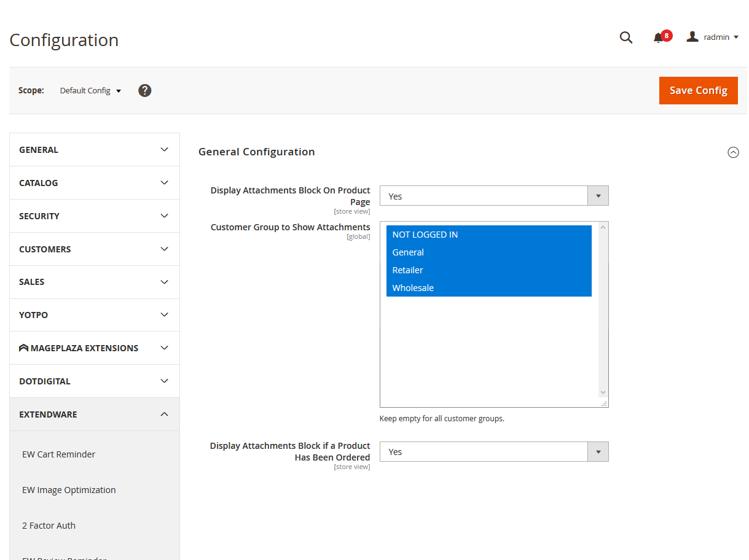Click the customer group list scrollbar
Screen dimensions: 749x560
tap(603, 310)
